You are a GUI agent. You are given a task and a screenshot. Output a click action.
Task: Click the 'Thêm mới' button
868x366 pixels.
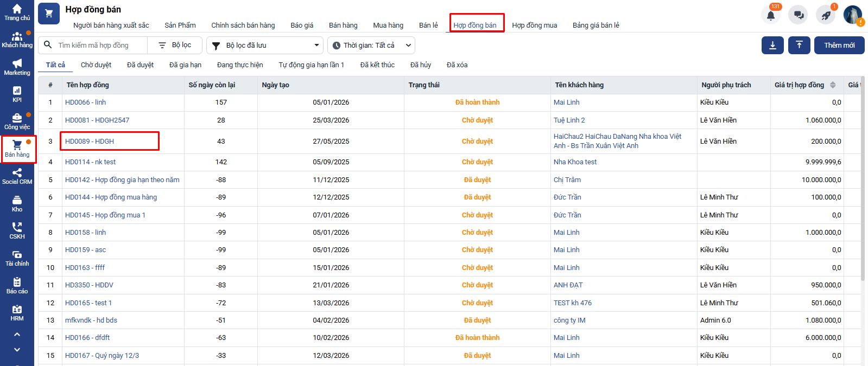(x=839, y=46)
